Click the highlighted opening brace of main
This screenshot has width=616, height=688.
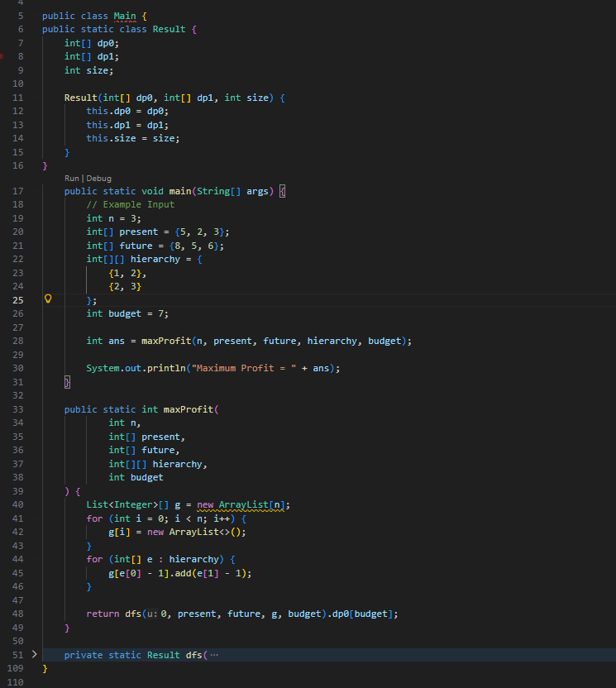click(282, 191)
